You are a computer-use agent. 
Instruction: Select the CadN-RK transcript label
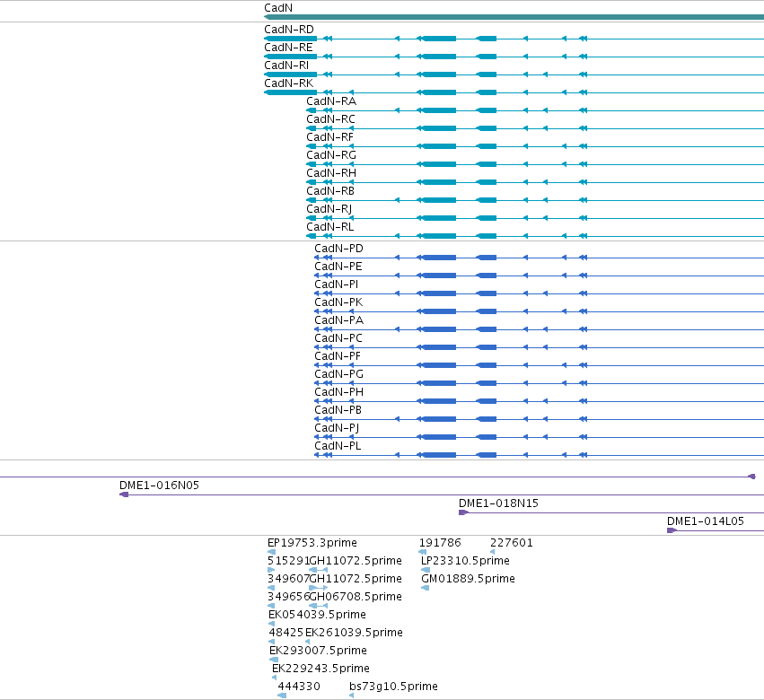pos(289,83)
